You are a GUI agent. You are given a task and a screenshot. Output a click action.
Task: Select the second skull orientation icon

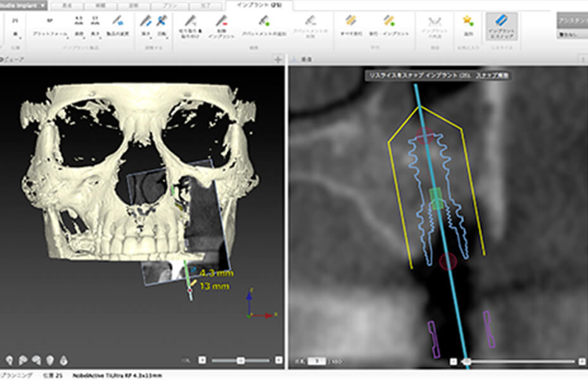[x=23, y=360]
